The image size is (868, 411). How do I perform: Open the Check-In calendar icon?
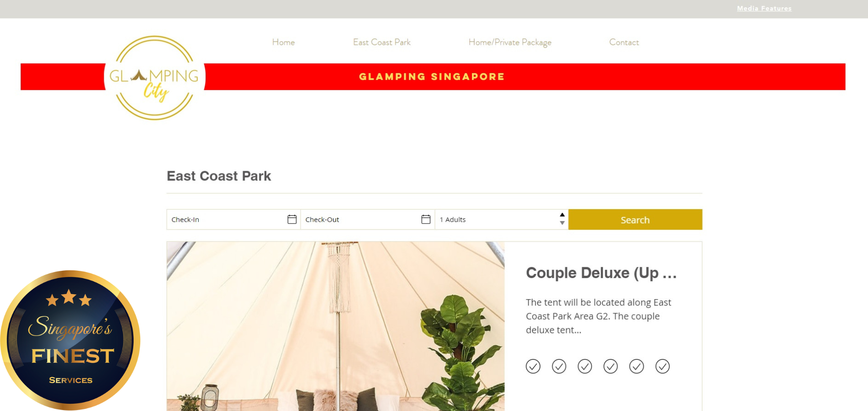pyautogui.click(x=292, y=219)
